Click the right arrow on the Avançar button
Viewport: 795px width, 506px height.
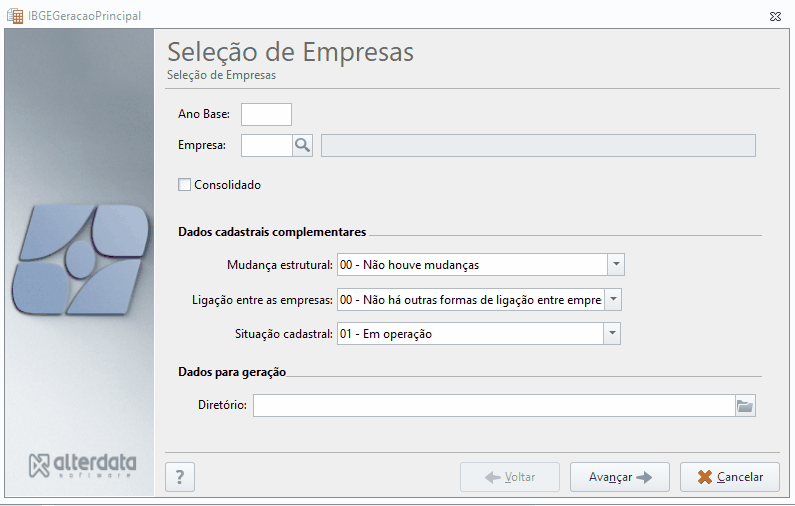[644, 477]
